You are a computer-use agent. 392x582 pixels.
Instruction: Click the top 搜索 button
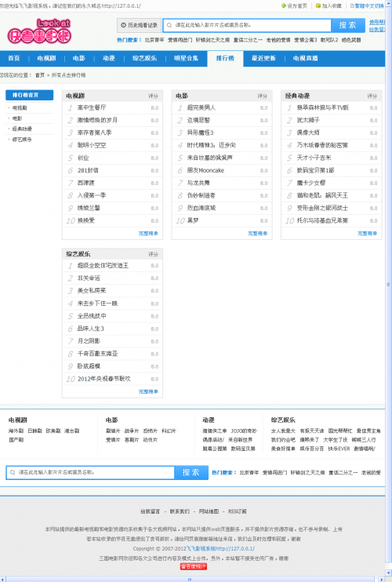(347, 25)
